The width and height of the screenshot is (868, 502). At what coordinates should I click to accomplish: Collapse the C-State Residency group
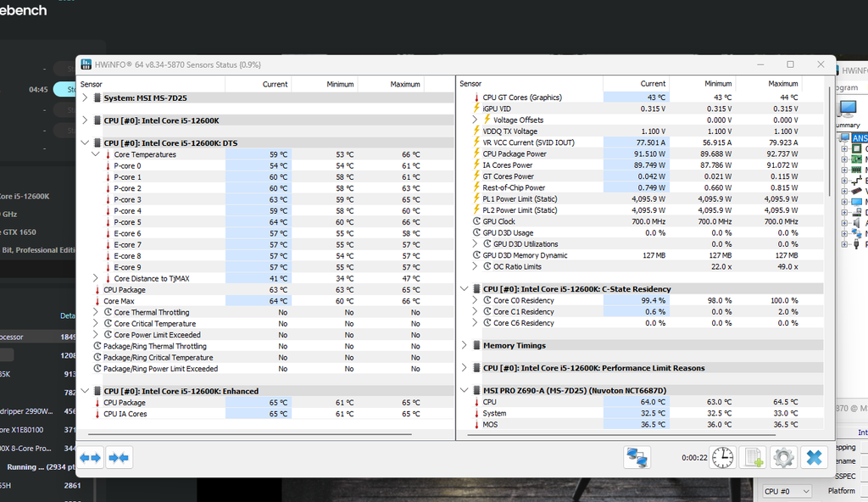464,288
